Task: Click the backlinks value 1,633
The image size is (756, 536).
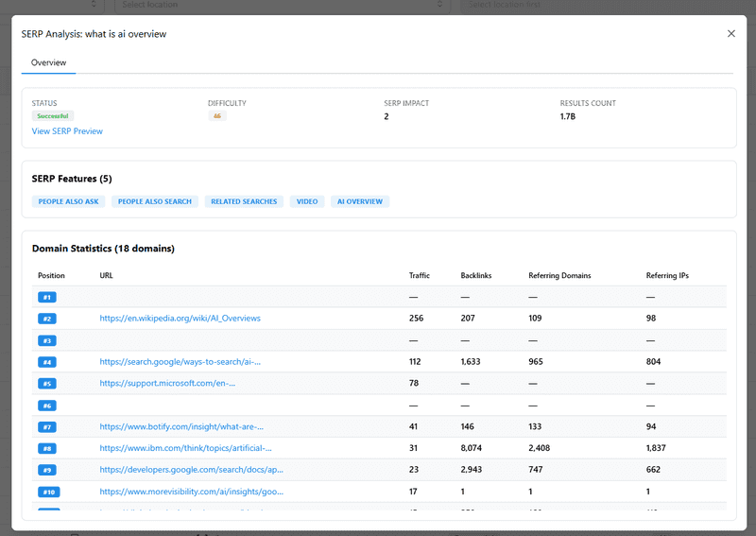Action: (x=470, y=362)
